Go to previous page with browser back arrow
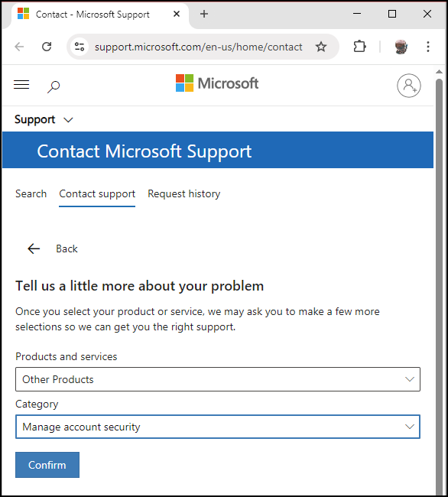 click(19, 47)
